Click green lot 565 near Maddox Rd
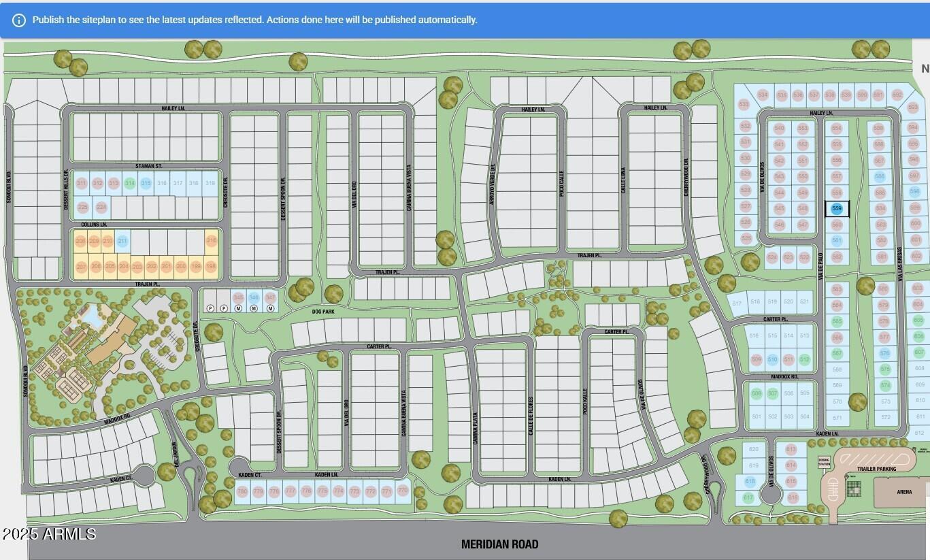This screenshot has width=930, height=560. [x=837, y=320]
